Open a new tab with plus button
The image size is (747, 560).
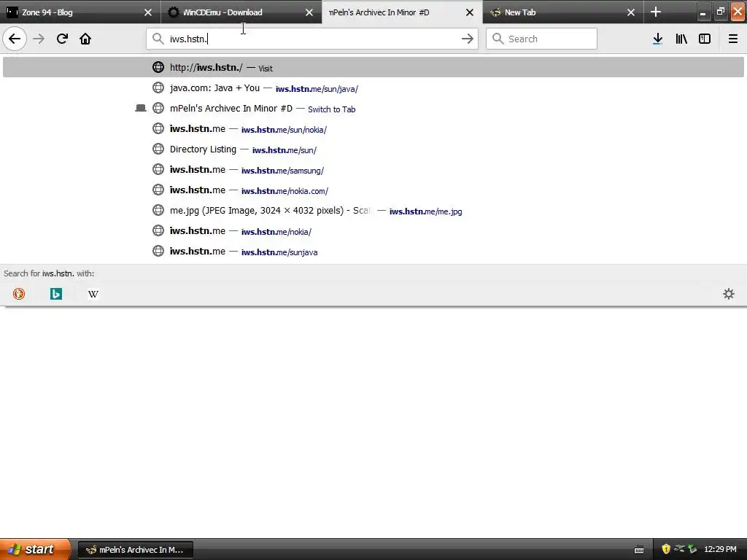[656, 12]
